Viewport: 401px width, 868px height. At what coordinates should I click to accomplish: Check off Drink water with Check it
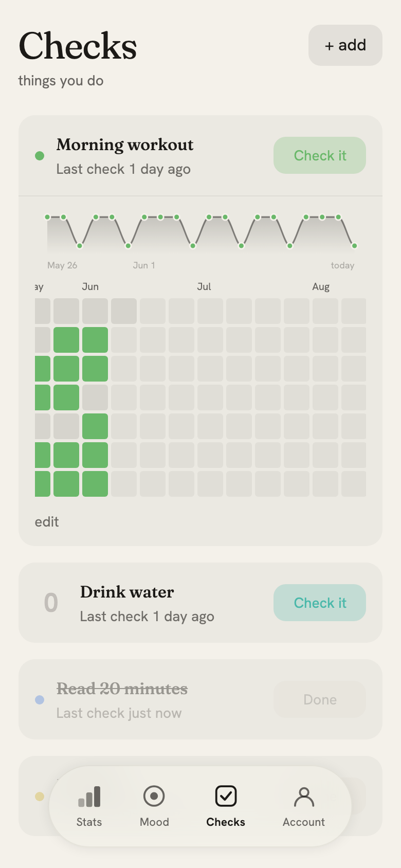pos(320,603)
